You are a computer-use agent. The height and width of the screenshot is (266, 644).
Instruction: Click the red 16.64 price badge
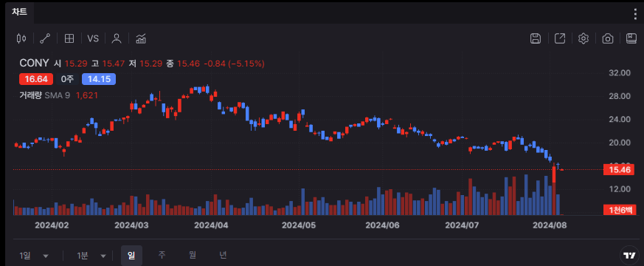click(x=36, y=79)
